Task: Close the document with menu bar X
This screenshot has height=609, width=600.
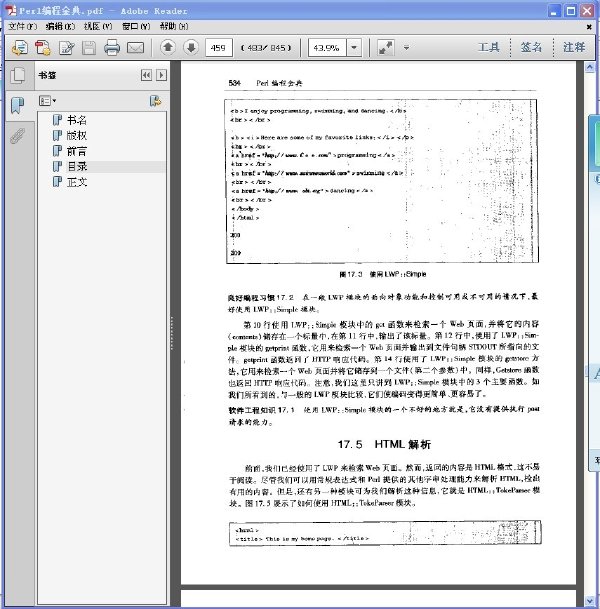Action: pyautogui.click(x=589, y=27)
